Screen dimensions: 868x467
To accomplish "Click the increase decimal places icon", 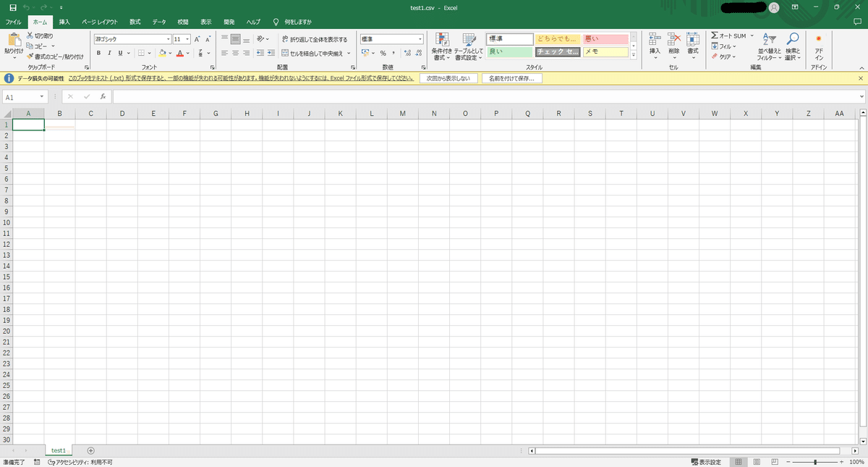I will (407, 53).
